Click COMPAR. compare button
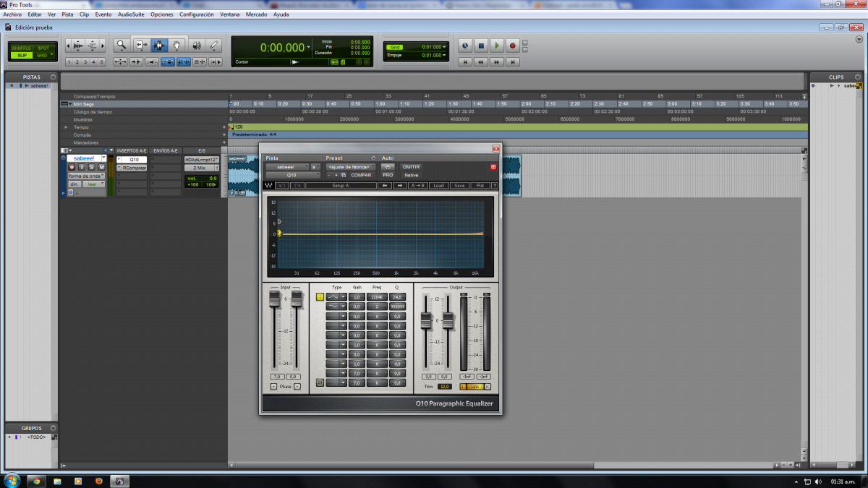Viewport: 868px width, 488px height. (x=361, y=175)
